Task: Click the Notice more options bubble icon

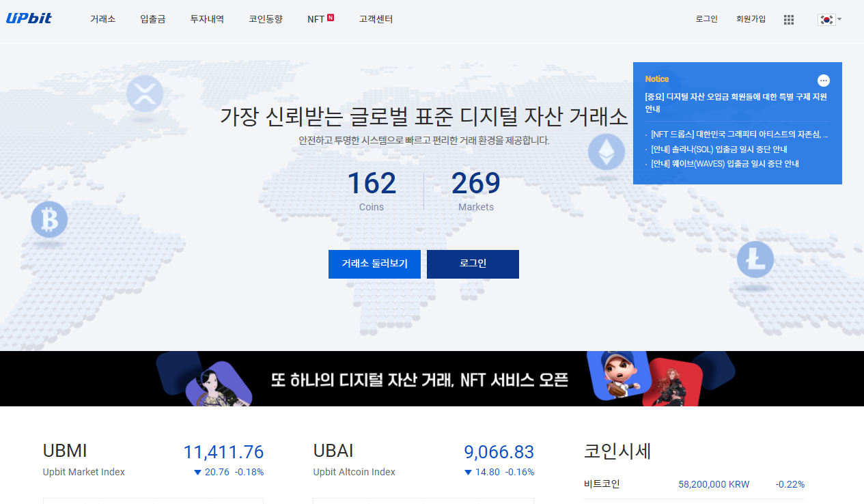Action: (823, 80)
